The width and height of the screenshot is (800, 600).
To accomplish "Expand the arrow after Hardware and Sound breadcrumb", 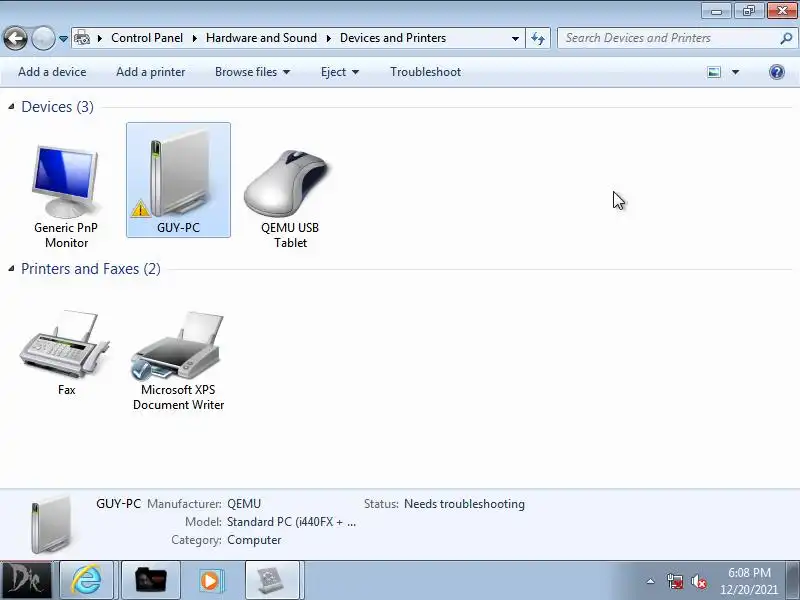I will (329, 38).
